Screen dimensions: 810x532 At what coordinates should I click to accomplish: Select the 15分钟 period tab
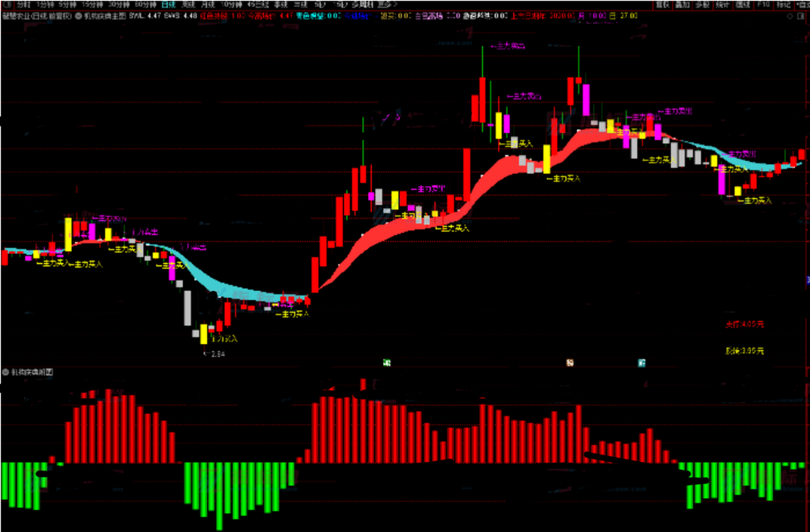[x=92, y=5]
